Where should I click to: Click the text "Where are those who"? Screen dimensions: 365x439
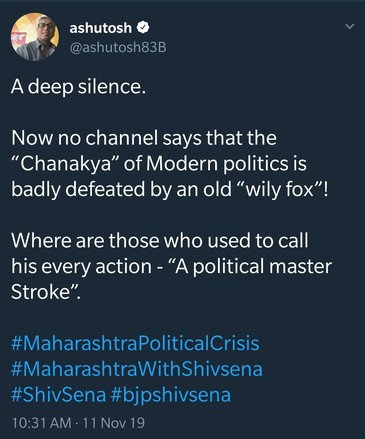[x=106, y=241]
